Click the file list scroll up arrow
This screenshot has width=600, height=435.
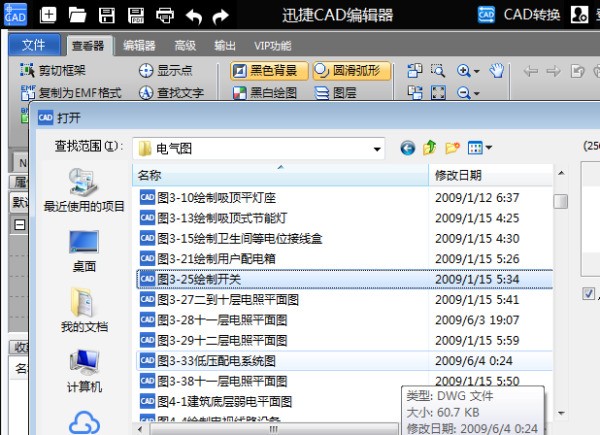[x=561, y=173]
